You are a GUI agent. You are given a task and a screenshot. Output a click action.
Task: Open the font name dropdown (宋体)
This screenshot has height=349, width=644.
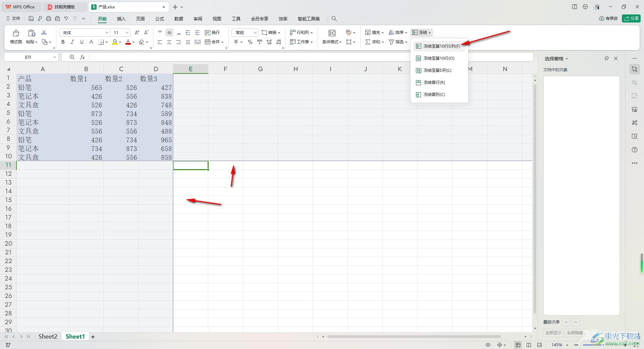point(107,33)
